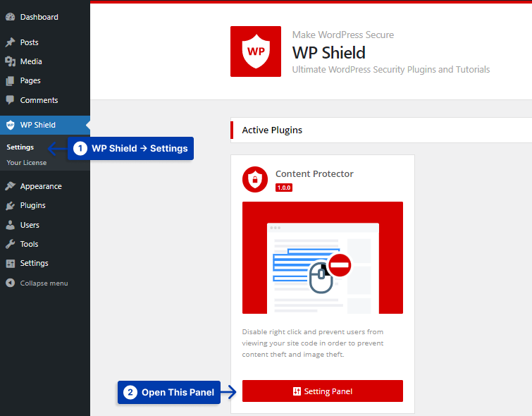Image resolution: width=532 pixels, height=416 pixels.
Task: Click the 1.0.0 version badge
Action: pyautogui.click(x=284, y=188)
